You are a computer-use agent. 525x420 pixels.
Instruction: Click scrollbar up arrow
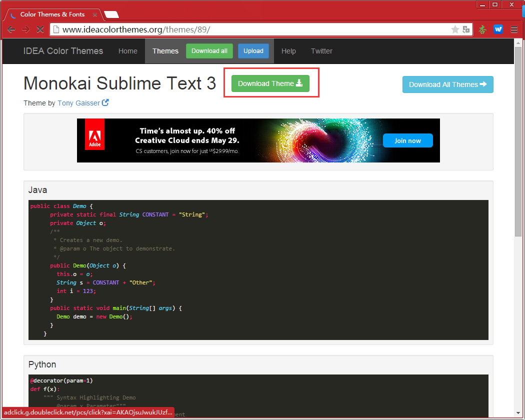click(518, 42)
